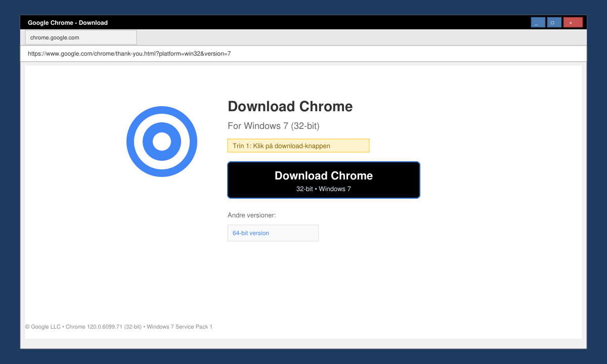Click the 'Andre versioner:' label
This screenshot has height=364, width=607.
(252, 215)
